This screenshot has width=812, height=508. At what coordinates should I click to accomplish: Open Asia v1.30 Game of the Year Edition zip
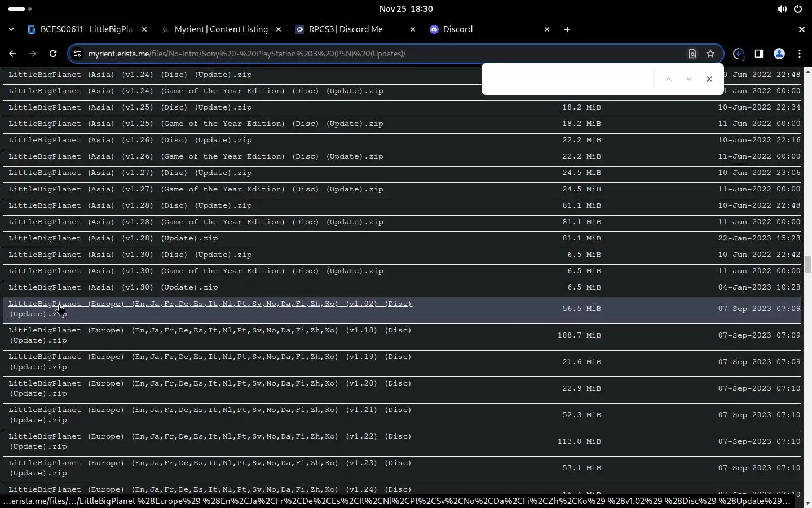[x=196, y=271]
